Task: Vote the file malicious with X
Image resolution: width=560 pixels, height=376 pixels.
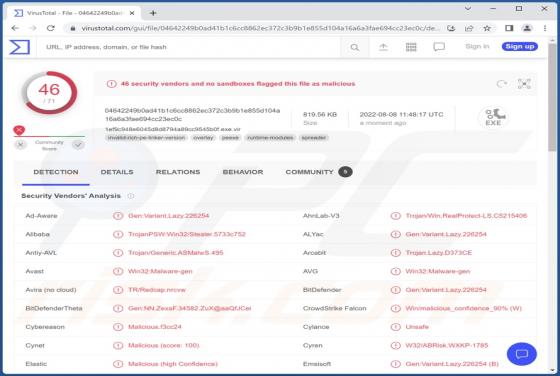Action: tap(21, 145)
